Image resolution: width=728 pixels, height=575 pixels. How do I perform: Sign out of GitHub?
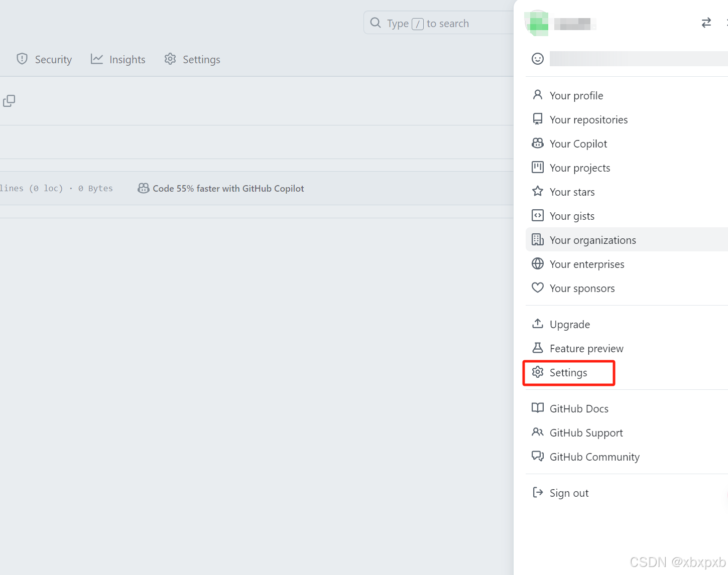[627, 493]
